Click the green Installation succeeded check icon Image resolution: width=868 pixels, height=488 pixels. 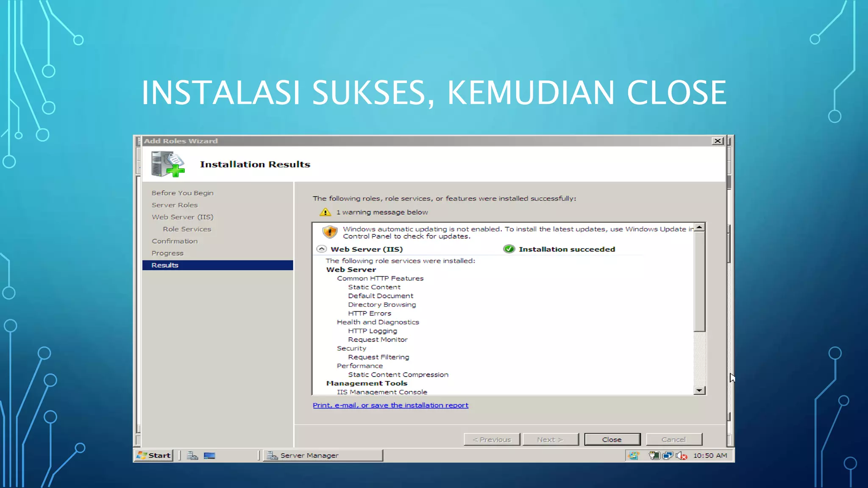coord(509,249)
